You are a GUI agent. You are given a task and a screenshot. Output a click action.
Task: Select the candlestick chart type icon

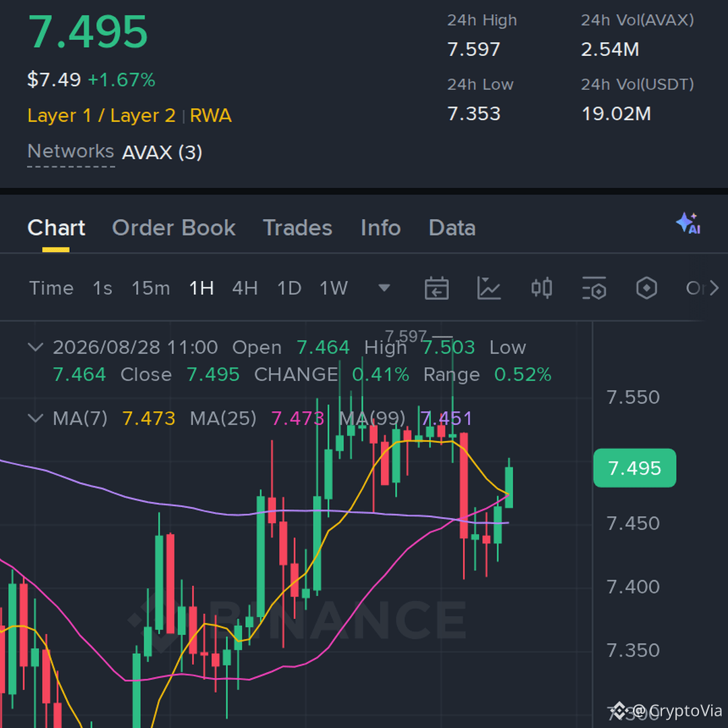(x=541, y=288)
